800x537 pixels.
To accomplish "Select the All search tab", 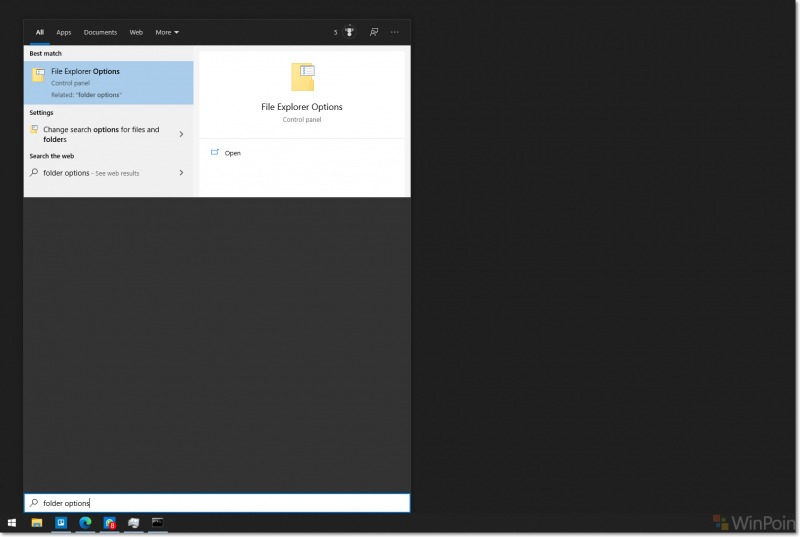I will point(40,32).
